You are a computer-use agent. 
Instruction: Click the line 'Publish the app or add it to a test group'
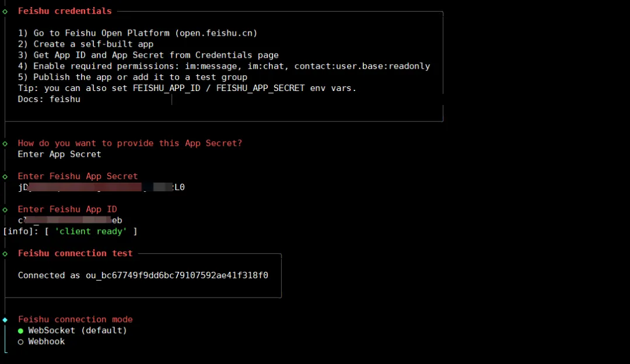[x=132, y=77]
